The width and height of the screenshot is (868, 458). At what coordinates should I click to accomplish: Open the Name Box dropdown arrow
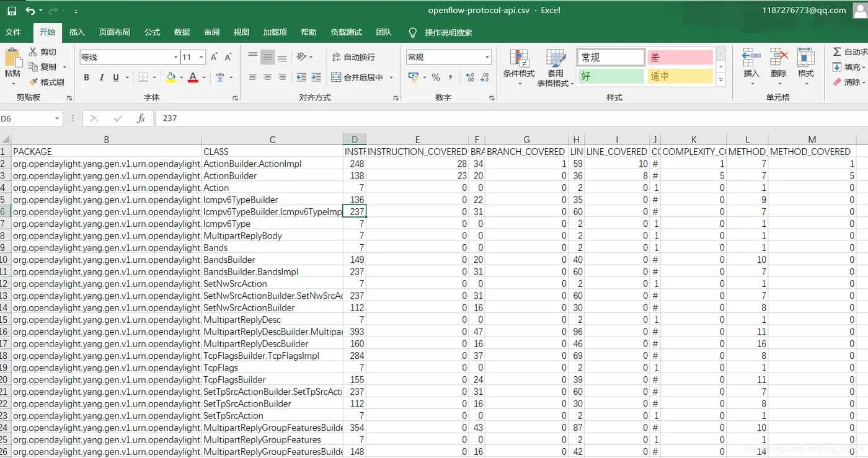pyautogui.click(x=57, y=118)
